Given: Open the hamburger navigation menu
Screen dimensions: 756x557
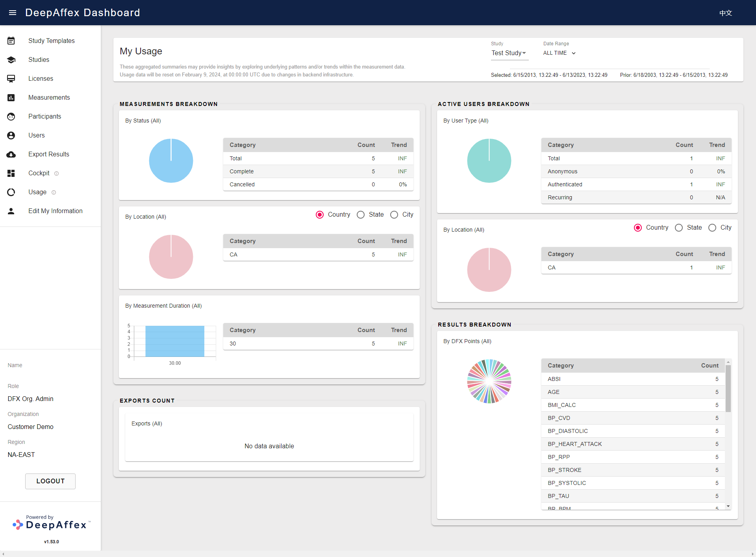Looking at the screenshot, I should tap(13, 13).
